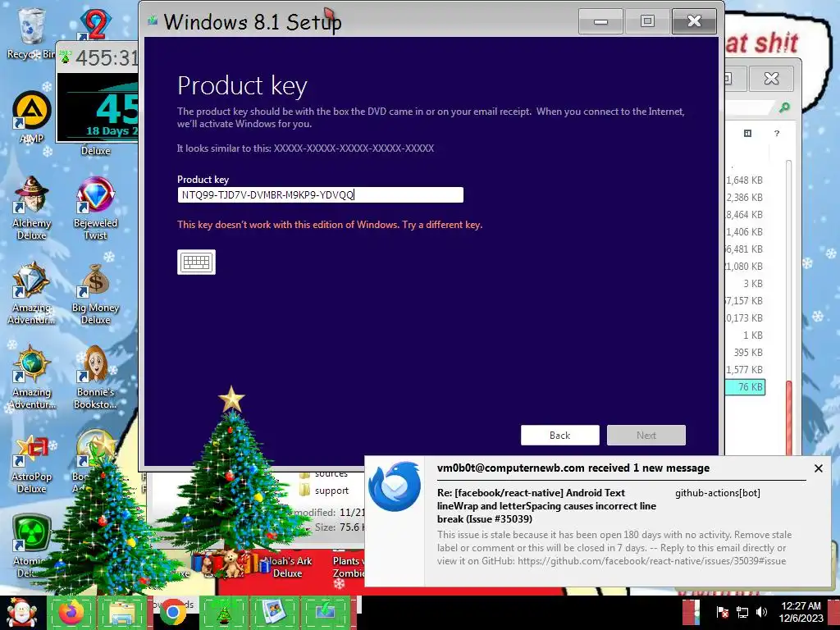The width and height of the screenshot is (840, 630).
Task: Select the file row showing 3 KB
Action: (x=745, y=283)
